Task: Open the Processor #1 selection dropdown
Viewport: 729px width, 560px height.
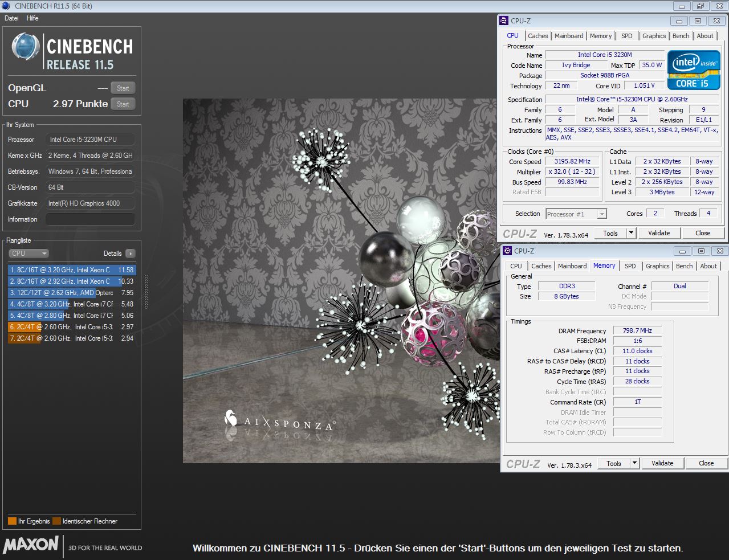Action: pos(576,214)
